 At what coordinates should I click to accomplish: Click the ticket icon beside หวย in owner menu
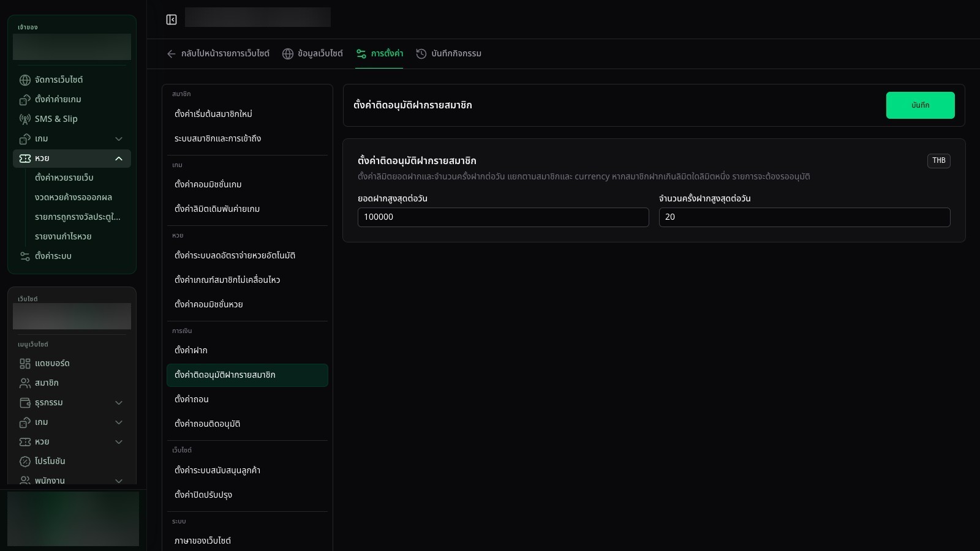25,159
